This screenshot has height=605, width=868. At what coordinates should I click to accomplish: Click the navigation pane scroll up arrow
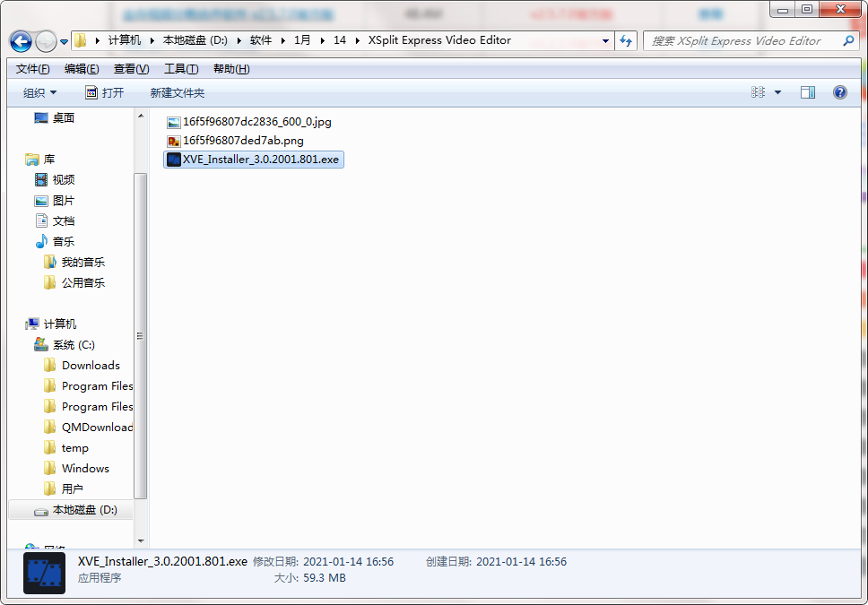click(141, 116)
